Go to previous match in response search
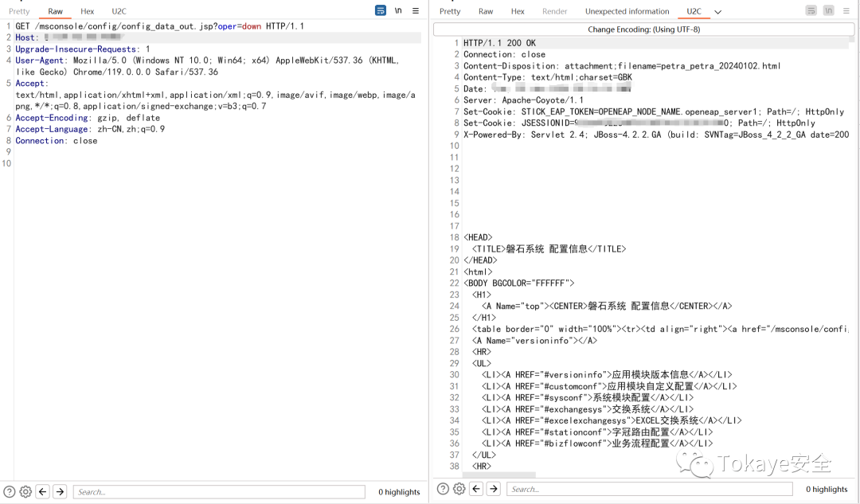860x504 pixels. (477, 489)
